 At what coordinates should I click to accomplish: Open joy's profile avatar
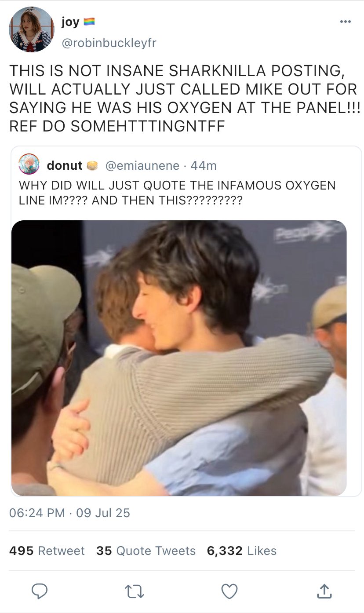click(31, 29)
